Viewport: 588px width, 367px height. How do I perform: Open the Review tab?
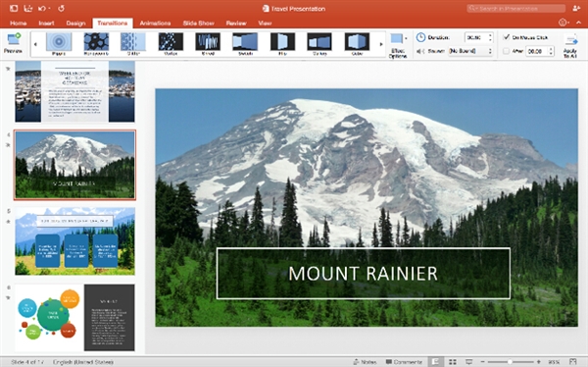coord(236,23)
